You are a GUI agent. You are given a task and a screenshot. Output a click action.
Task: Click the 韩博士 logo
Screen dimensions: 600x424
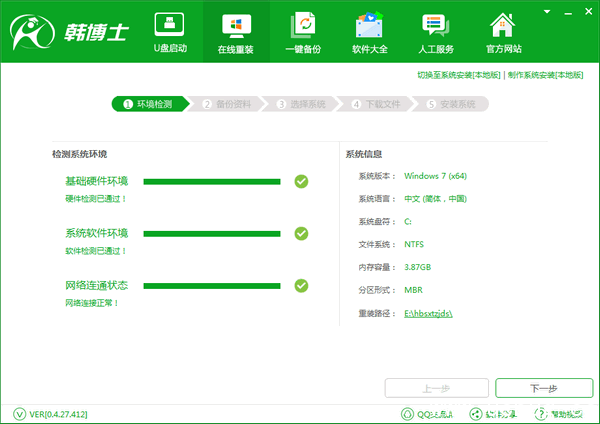pos(69,33)
